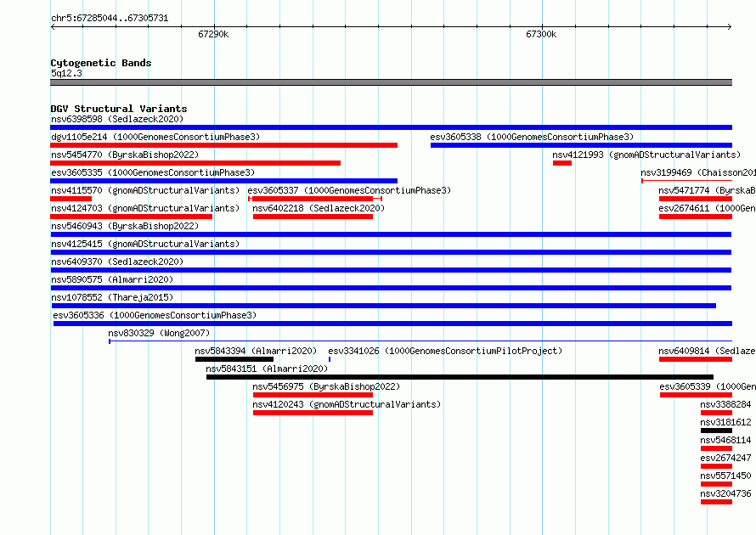Select the red nsv5454770 variant bar

pyautogui.click(x=195, y=163)
